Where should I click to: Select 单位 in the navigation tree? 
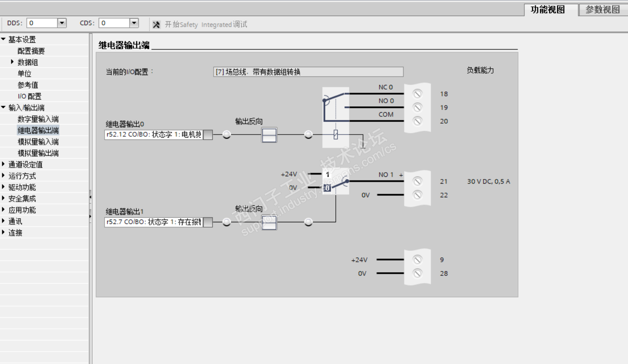coord(25,74)
